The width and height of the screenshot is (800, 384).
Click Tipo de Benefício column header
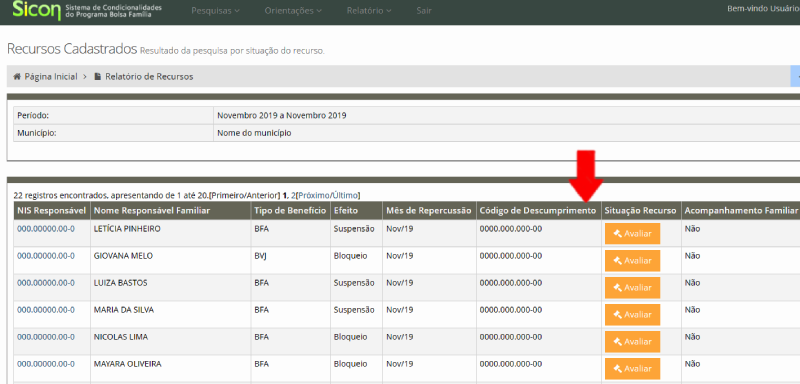point(289,211)
